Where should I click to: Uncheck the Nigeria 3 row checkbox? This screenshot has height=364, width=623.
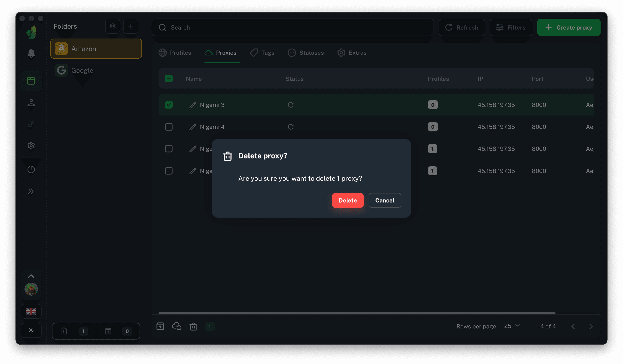pos(169,105)
